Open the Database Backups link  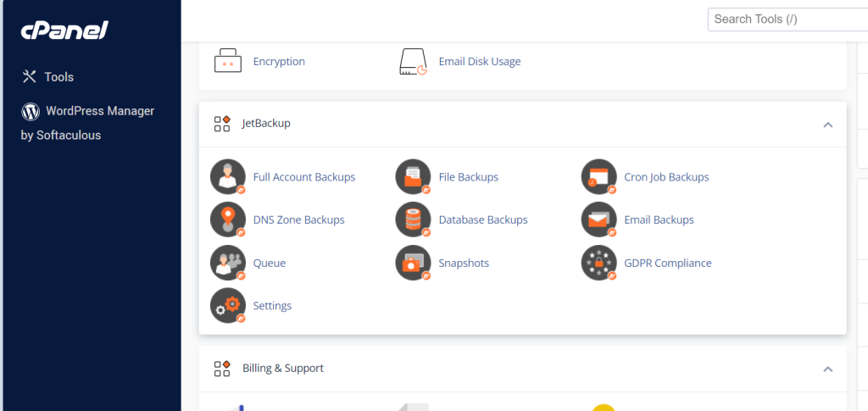[483, 219]
